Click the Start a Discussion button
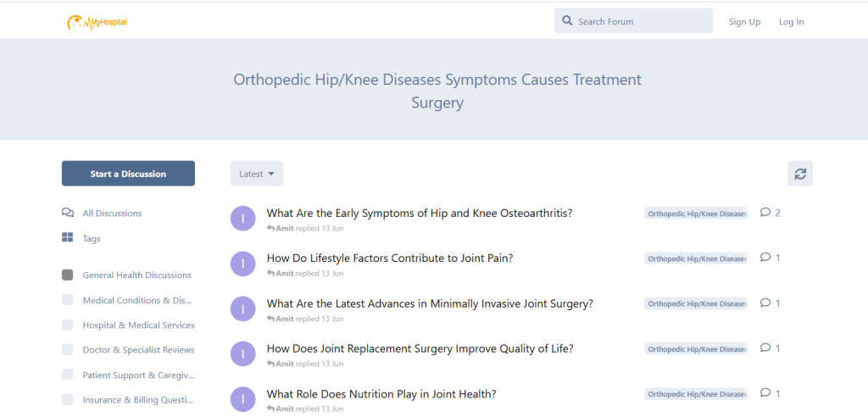The width and height of the screenshot is (868, 417). 128,174
